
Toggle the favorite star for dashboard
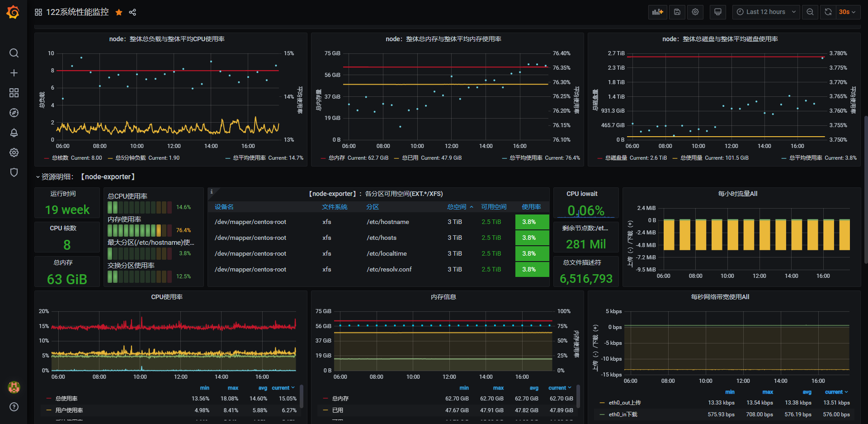coord(119,12)
